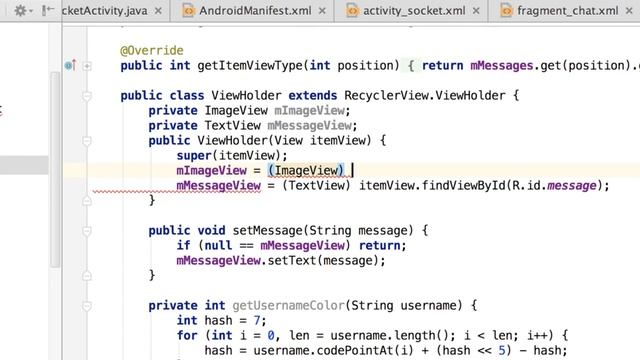Image resolution: width=640 pixels, height=360 pixels.
Task: Click the left panel vertical scrollbar
Action: click(x=55, y=169)
